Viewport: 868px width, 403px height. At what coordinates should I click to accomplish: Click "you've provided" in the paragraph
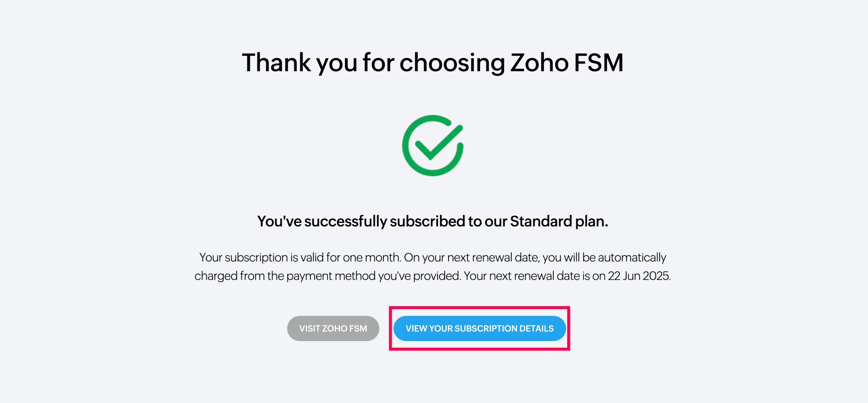[419, 276]
